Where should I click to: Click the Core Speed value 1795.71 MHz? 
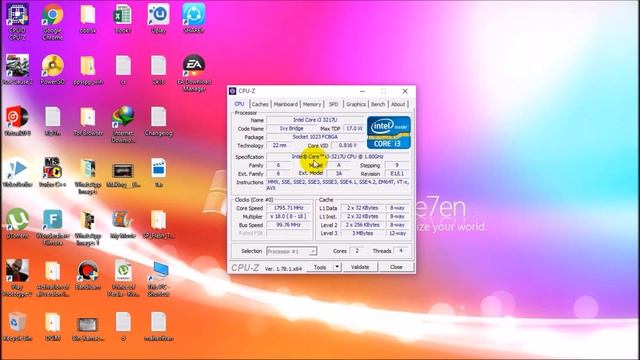pyautogui.click(x=288, y=208)
